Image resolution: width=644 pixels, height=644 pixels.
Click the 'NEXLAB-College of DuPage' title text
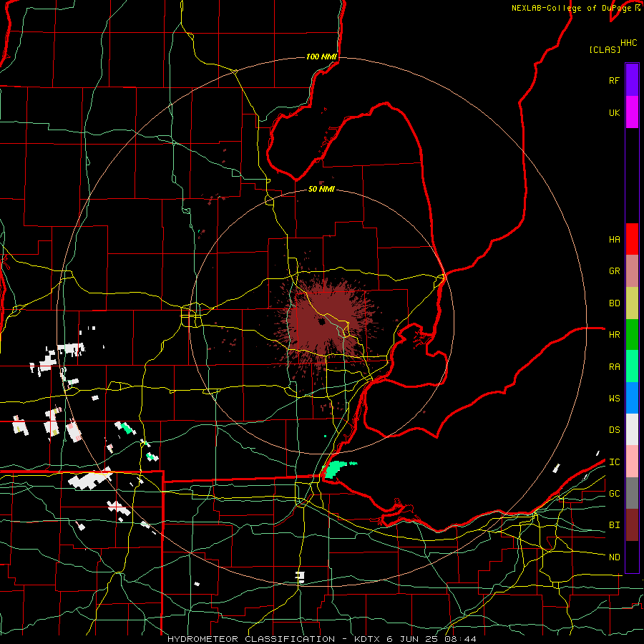pos(571,8)
